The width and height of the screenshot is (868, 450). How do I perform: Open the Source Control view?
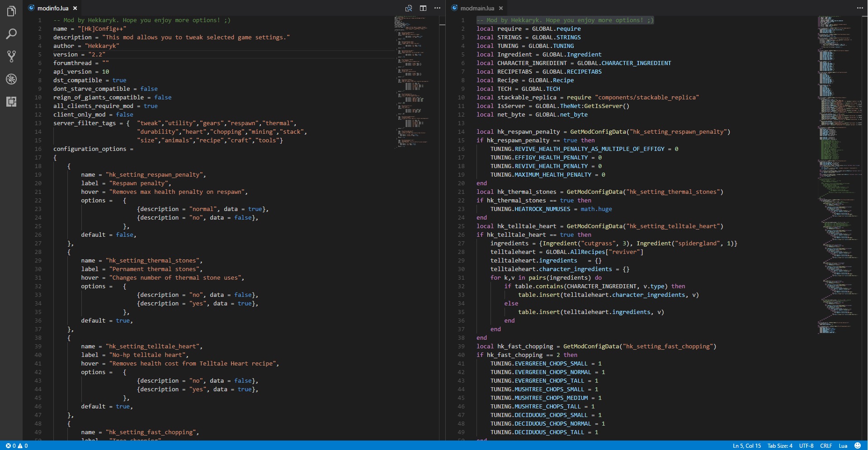[11, 56]
